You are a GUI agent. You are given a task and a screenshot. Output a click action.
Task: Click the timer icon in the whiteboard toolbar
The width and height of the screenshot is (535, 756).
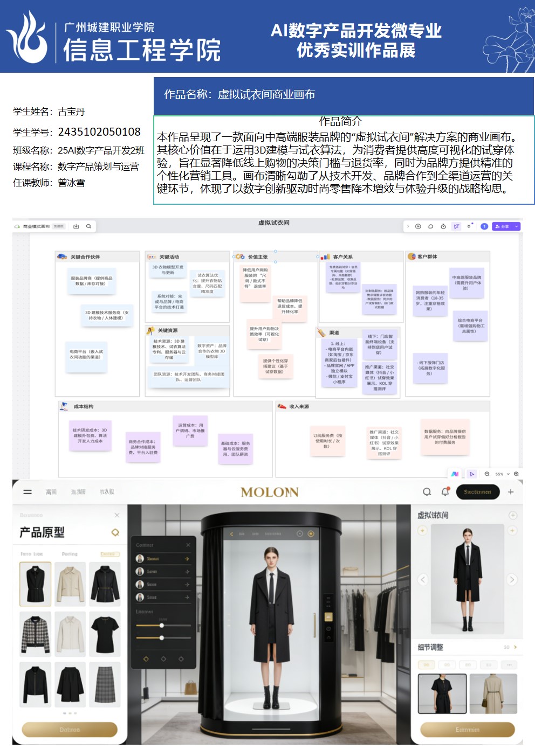pyautogui.click(x=443, y=226)
